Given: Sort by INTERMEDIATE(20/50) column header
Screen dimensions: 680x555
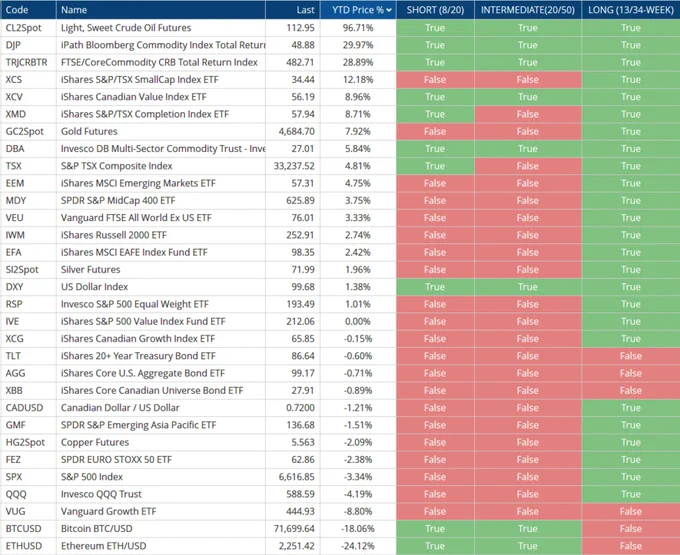Looking at the screenshot, I should [x=527, y=10].
